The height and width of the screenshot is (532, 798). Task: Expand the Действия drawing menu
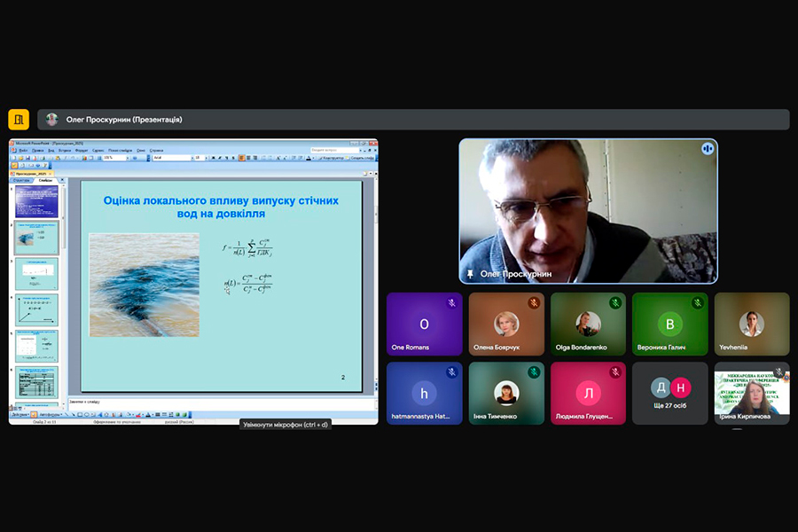pyautogui.click(x=20, y=414)
